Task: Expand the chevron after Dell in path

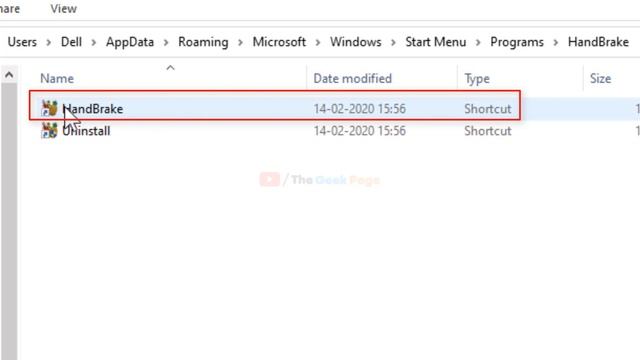Action: click(x=93, y=42)
